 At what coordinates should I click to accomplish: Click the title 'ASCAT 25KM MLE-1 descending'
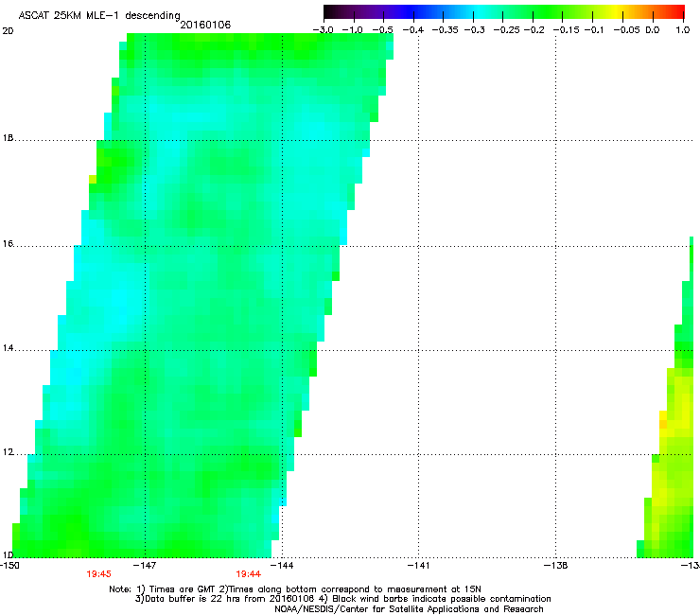click(x=99, y=15)
